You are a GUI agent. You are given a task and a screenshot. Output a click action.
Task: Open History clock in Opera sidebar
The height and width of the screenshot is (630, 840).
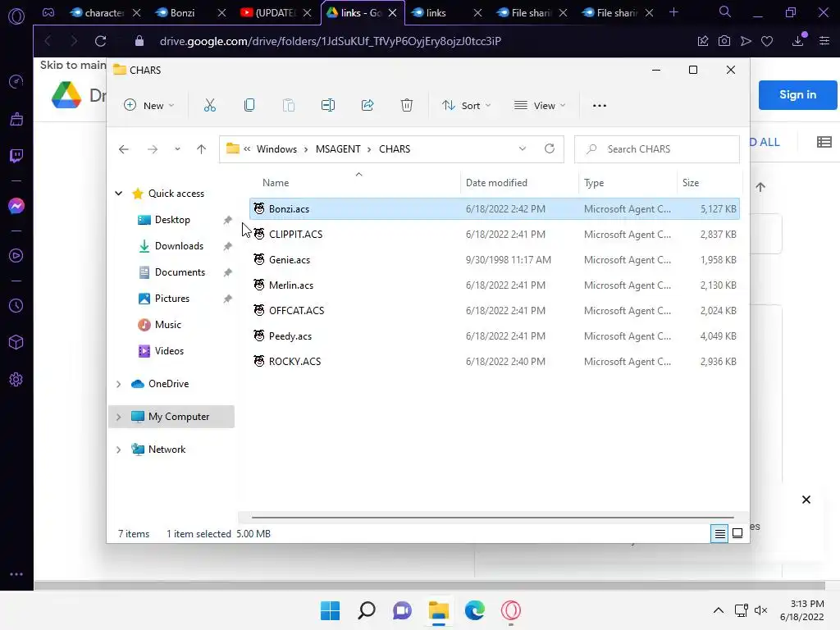16,305
